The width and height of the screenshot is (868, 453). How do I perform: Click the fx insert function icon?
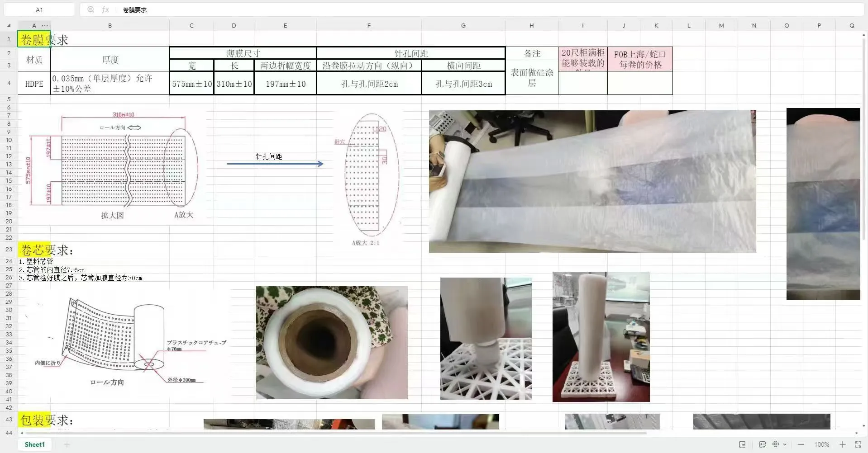point(105,9)
